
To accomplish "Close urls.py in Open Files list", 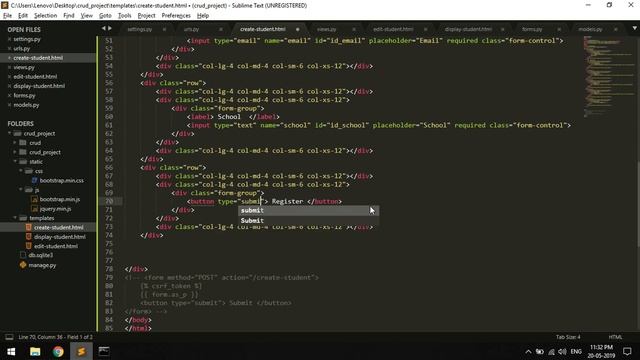I will [9, 49].
